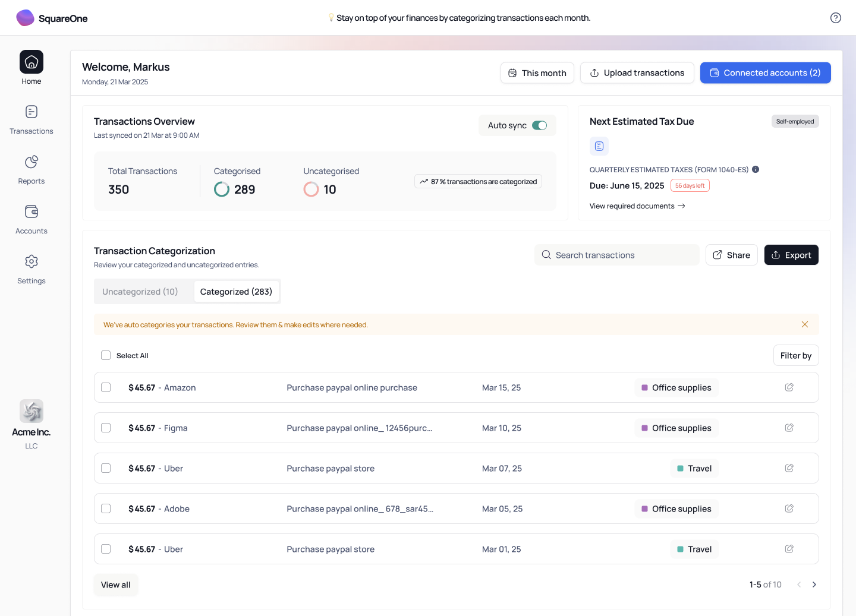Open Uber Mar 01 Travel category tag
The width and height of the screenshot is (856, 616).
(694, 549)
